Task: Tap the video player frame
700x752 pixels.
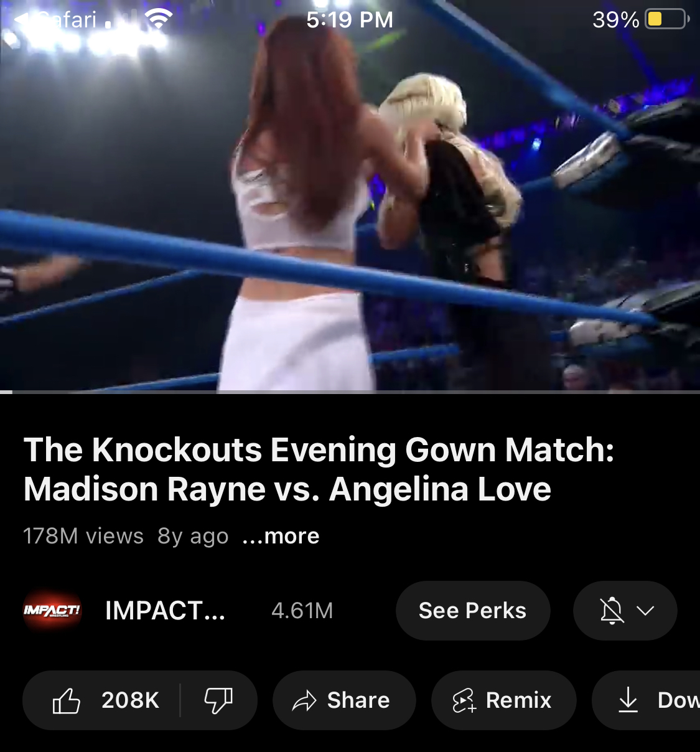Action: point(350,195)
